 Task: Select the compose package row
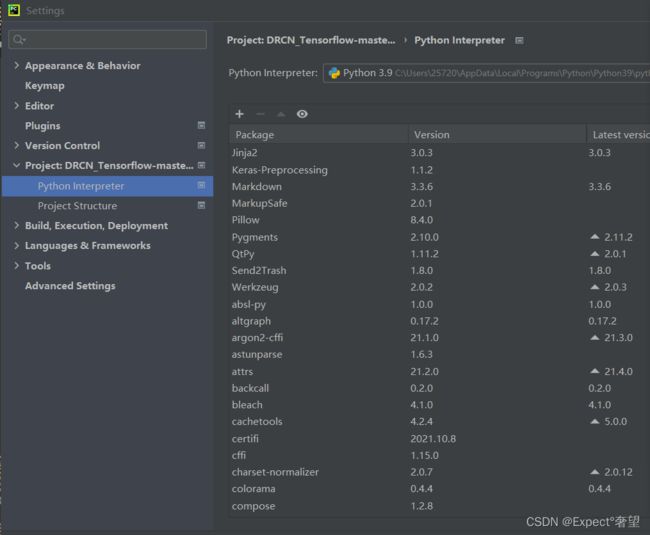(x=439, y=506)
